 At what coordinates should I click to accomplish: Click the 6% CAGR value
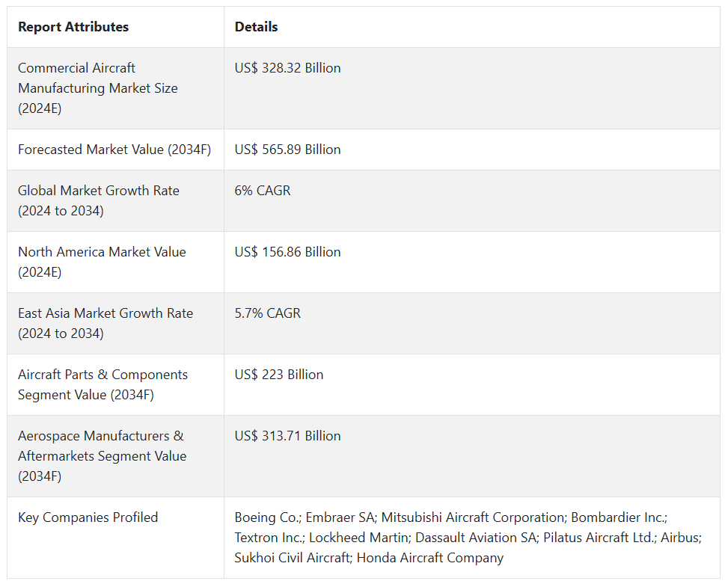(x=263, y=191)
